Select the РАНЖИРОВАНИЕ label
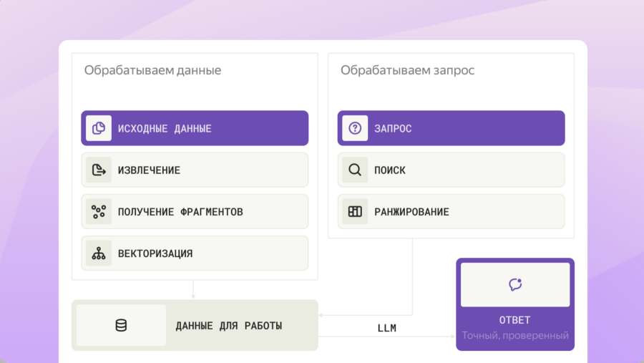Screen dimensions: 644x363 pos(411,212)
